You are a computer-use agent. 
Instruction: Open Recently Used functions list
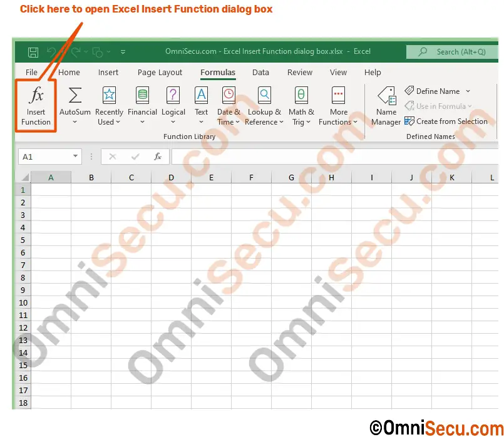[x=109, y=106]
